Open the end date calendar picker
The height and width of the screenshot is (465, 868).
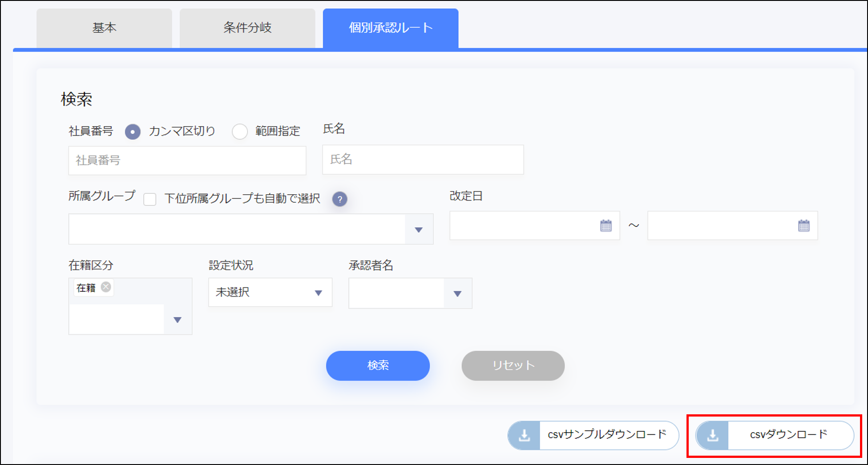click(803, 226)
